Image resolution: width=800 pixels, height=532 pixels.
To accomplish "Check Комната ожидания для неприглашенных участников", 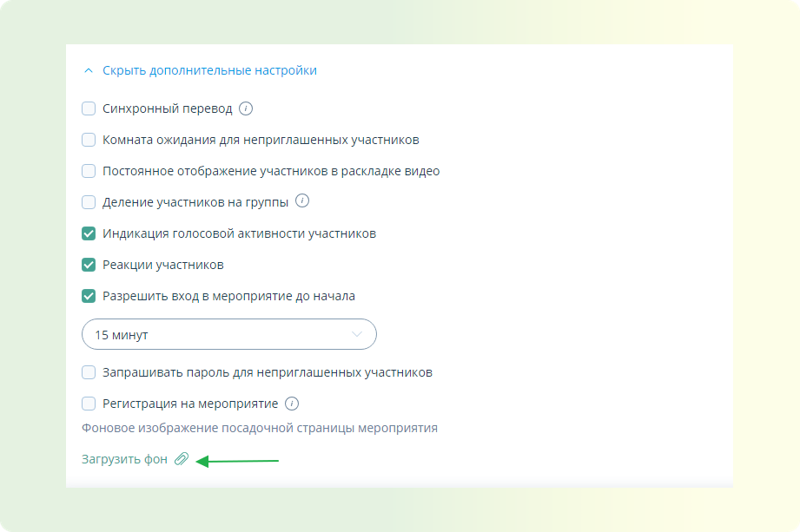I will pos(89,140).
